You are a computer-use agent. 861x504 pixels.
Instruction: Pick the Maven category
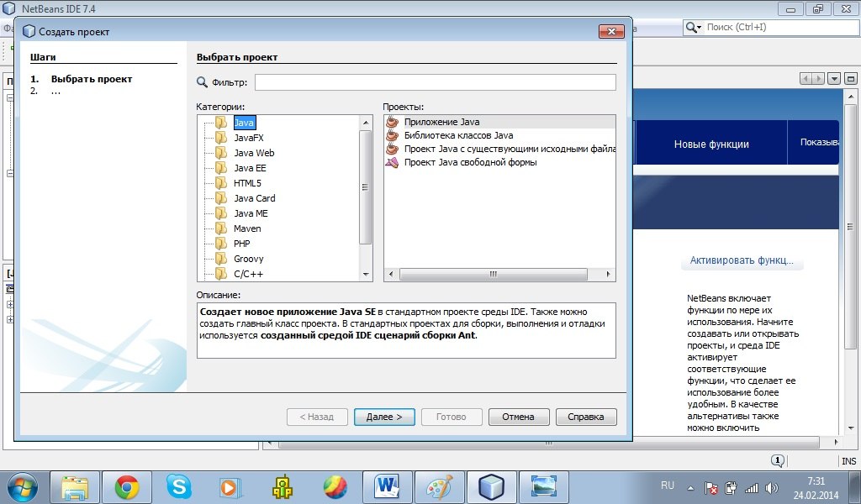(247, 228)
